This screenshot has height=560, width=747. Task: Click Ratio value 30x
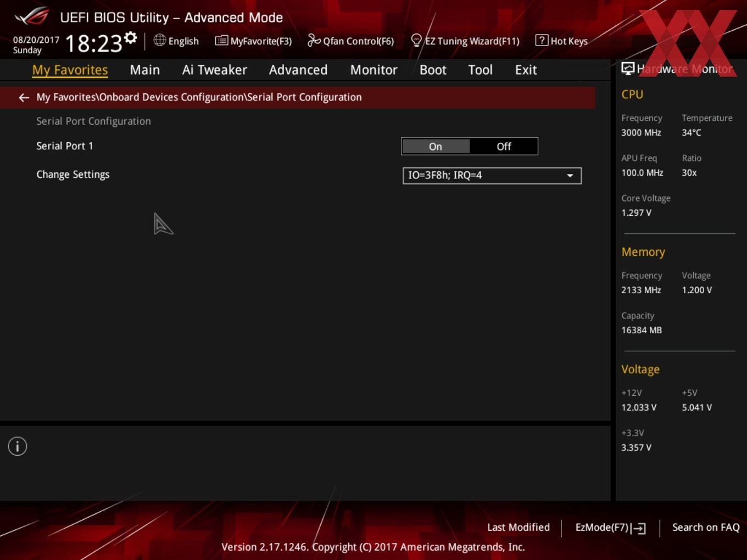(689, 173)
